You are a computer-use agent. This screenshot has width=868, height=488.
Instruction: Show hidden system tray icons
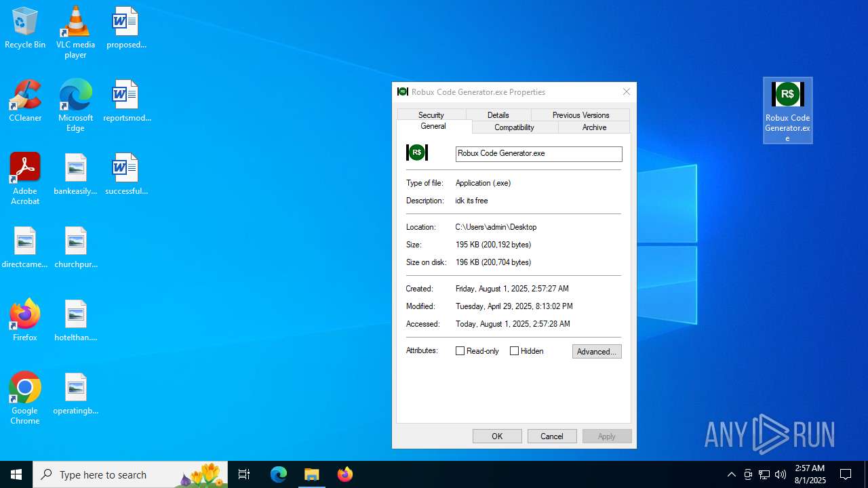tap(731, 474)
